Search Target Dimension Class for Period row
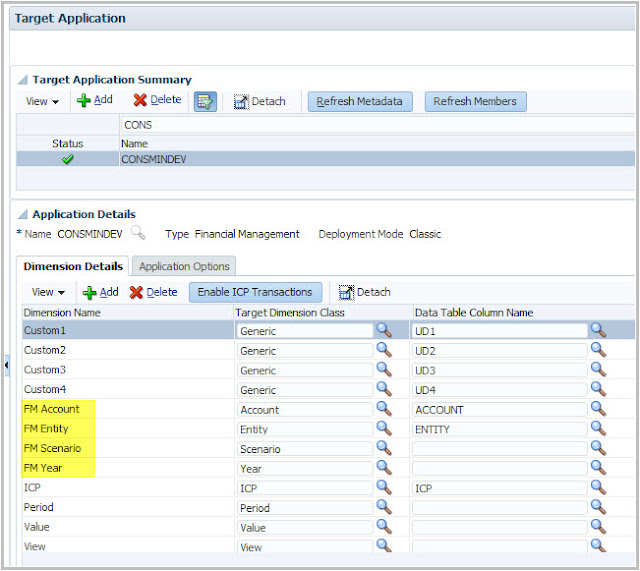Viewport: 640px width, 571px height. point(384,507)
